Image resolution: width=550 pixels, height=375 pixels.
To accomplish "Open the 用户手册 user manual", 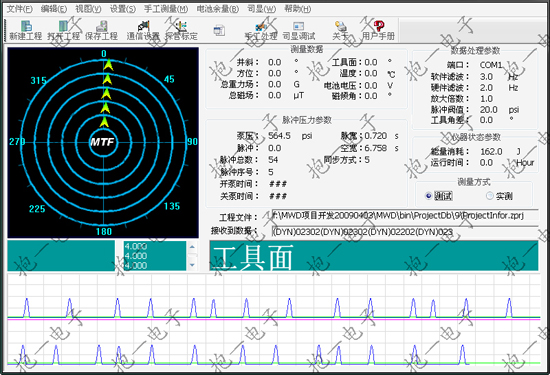I will [378, 30].
